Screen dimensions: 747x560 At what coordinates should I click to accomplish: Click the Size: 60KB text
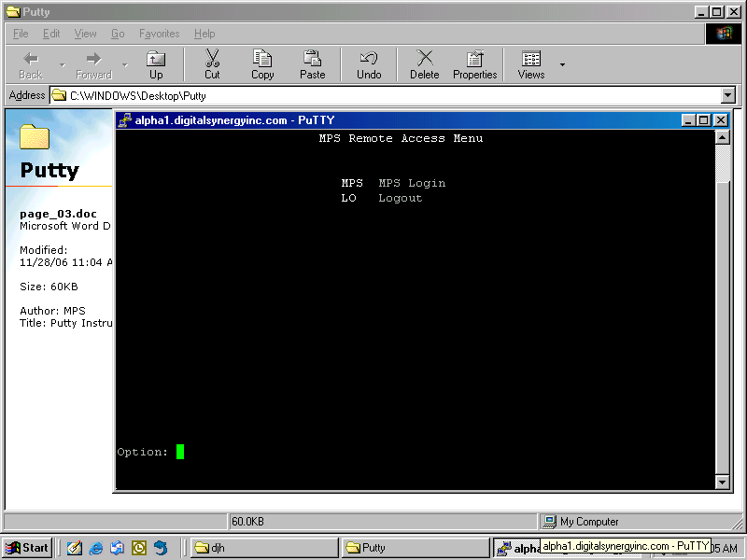(49, 287)
